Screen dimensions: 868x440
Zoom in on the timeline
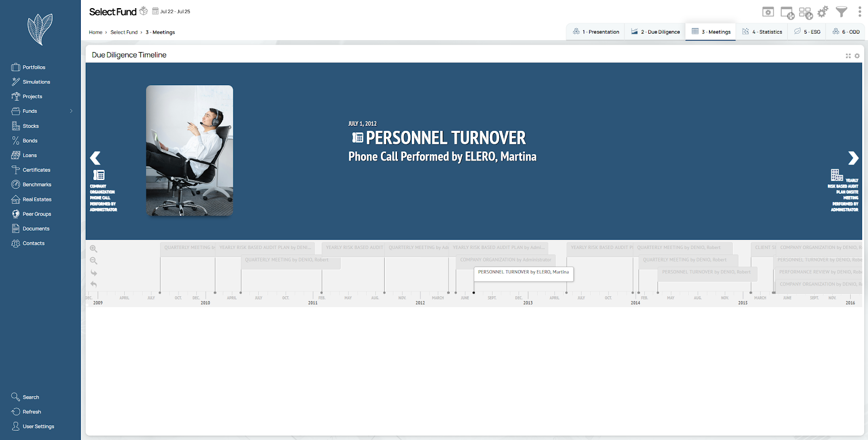click(94, 249)
